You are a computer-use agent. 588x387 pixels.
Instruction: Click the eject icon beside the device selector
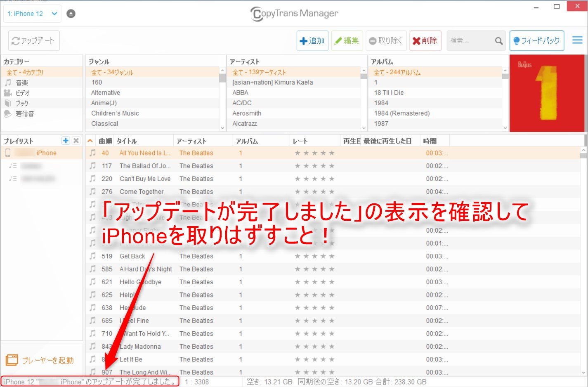(x=71, y=13)
